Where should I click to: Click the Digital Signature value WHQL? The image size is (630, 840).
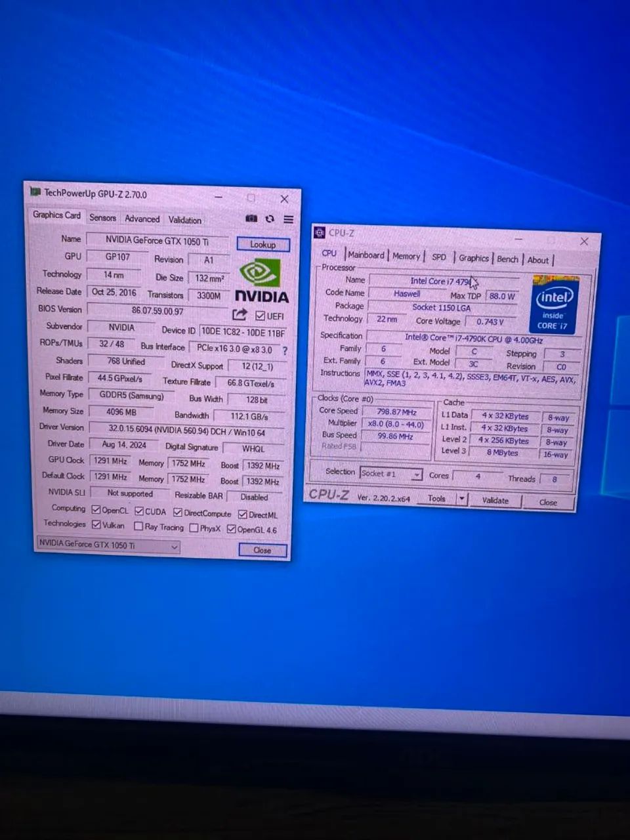(x=253, y=449)
